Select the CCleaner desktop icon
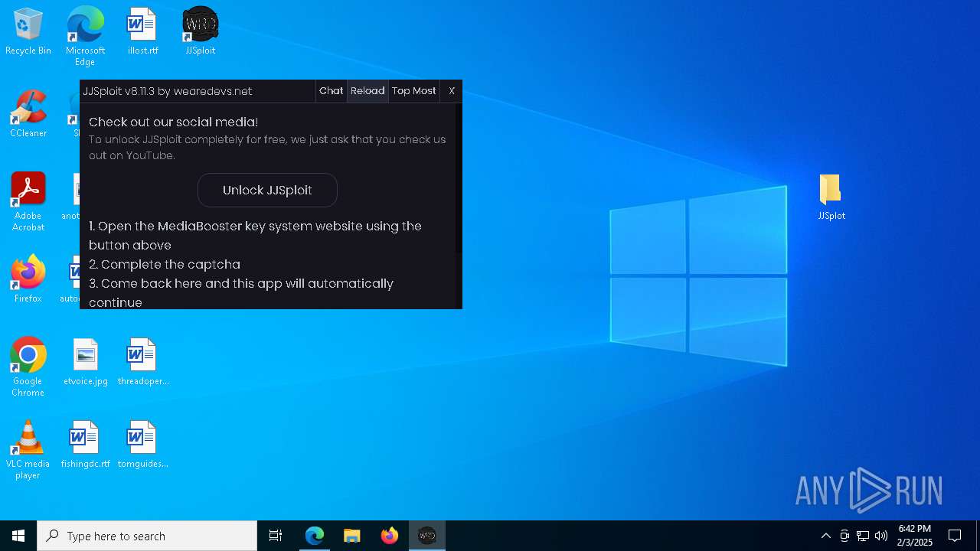 28,115
